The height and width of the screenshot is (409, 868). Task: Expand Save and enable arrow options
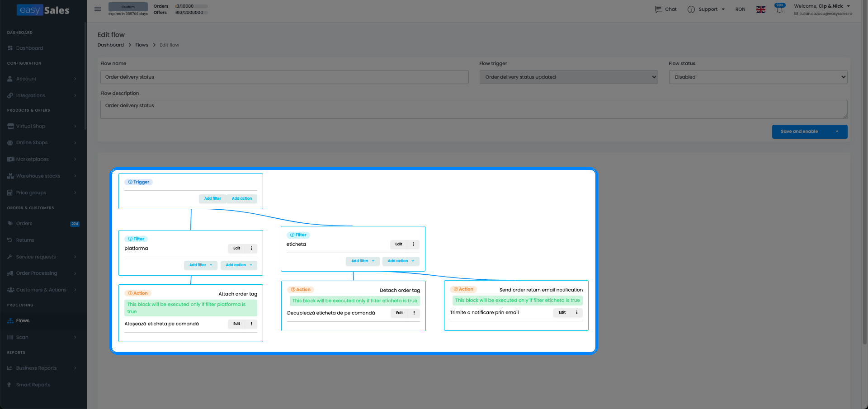(837, 132)
